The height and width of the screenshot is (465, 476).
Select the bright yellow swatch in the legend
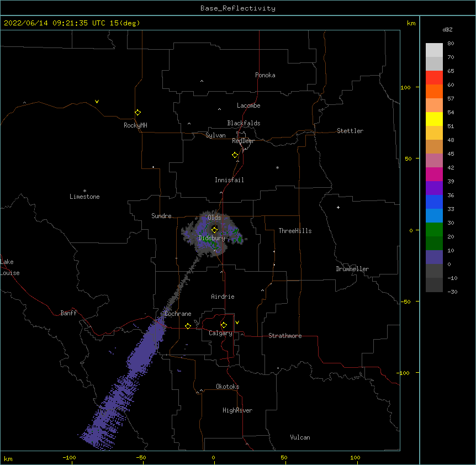pyautogui.click(x=434, y=119)
